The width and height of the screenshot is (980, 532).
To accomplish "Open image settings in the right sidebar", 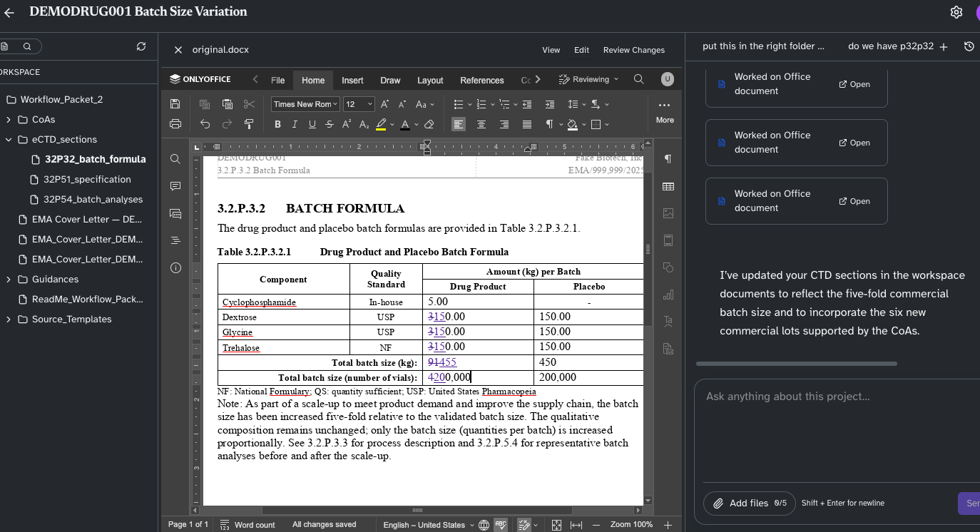I will coord(668,213).
